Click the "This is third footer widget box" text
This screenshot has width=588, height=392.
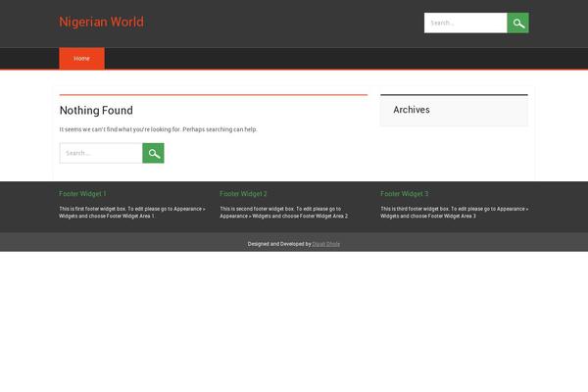click(455, 213)
